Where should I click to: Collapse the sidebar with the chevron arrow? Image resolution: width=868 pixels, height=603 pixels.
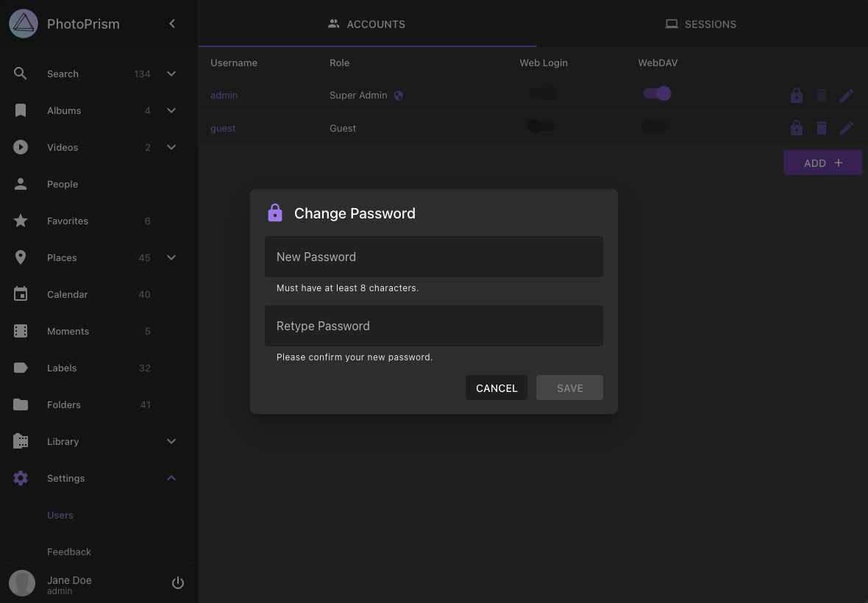click(172, 23)
